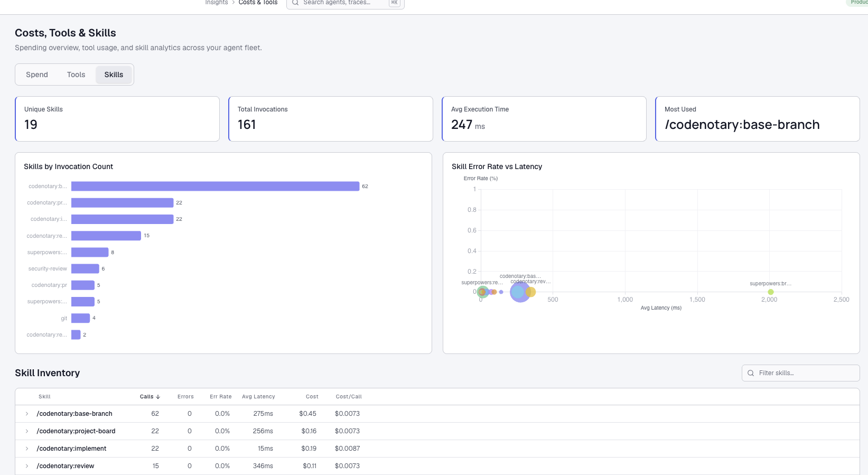Viewport: 868px width, 475px height.
Task: Open the Insights breadcrumb link
Action: pos(217,3)
